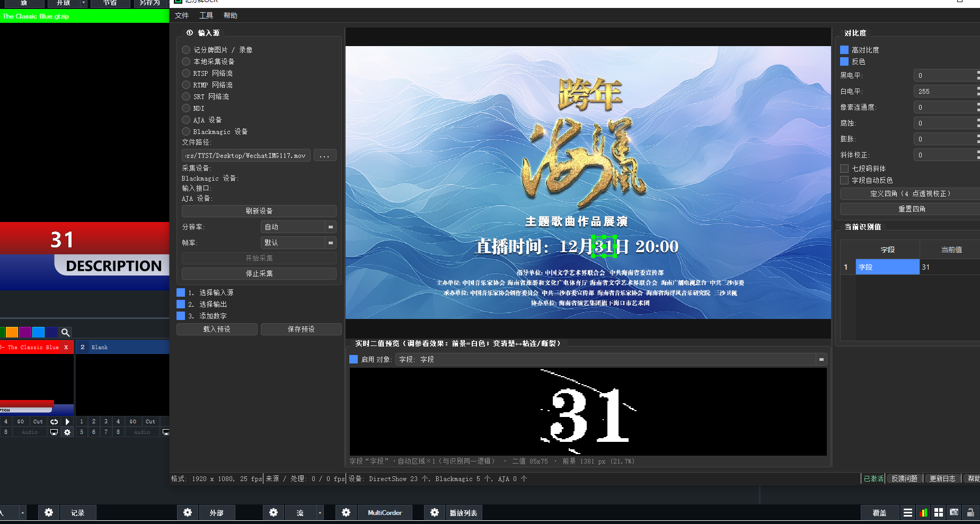Open 文件 menu

[x=182, y=15]
